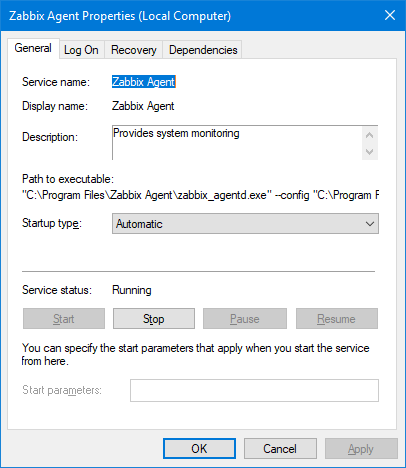Screen dimensions: 406x468
Task: Confirm the dialog with OK
Action: (199, 449)
